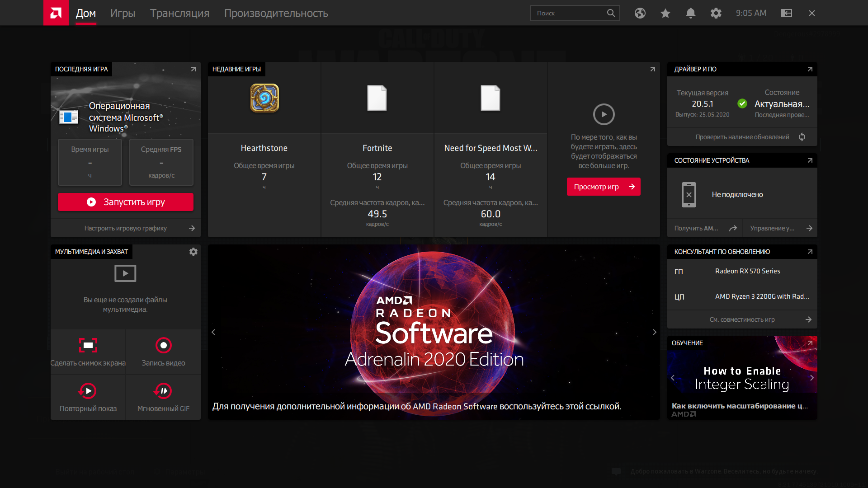The width and height of the screenshot is (868, 488).
Task: Click the Radeon RX 570 Series entry
Action: pos(747,271)
